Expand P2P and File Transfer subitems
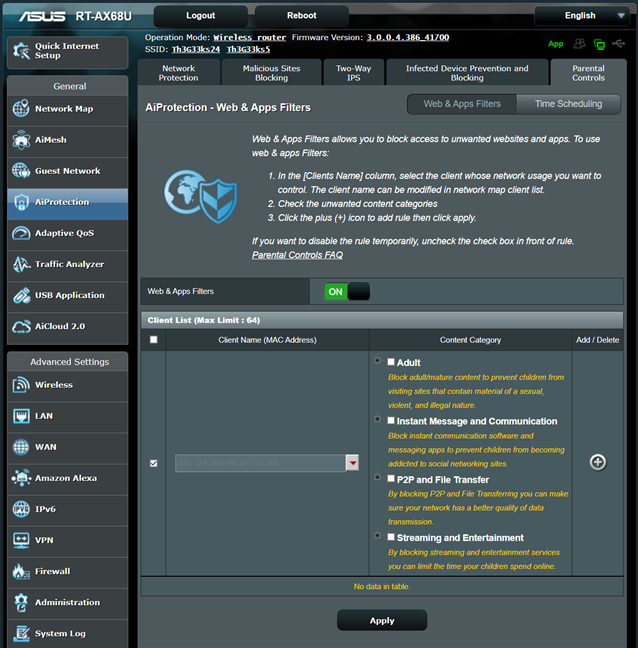638x648 pixels. [377, 477]
